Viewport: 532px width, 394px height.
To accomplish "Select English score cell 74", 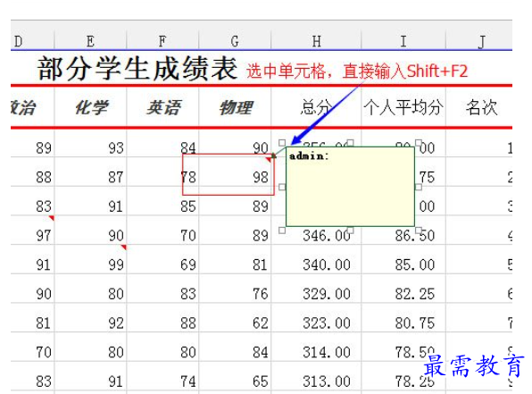I will tap(162, 376).
